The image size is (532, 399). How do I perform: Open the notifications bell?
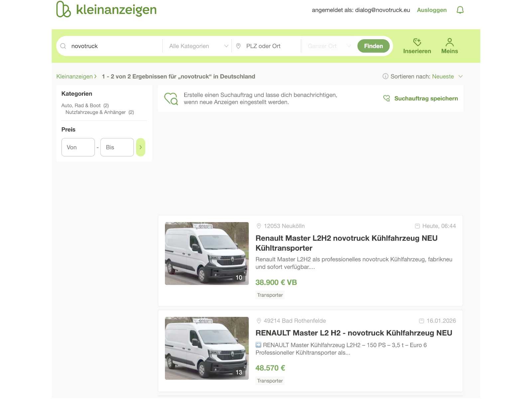point(460,10)
